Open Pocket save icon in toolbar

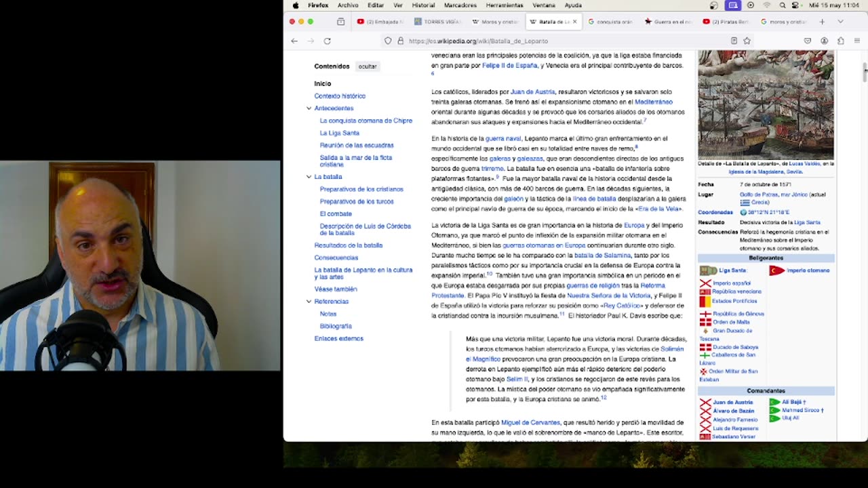(x=808, y=41)
